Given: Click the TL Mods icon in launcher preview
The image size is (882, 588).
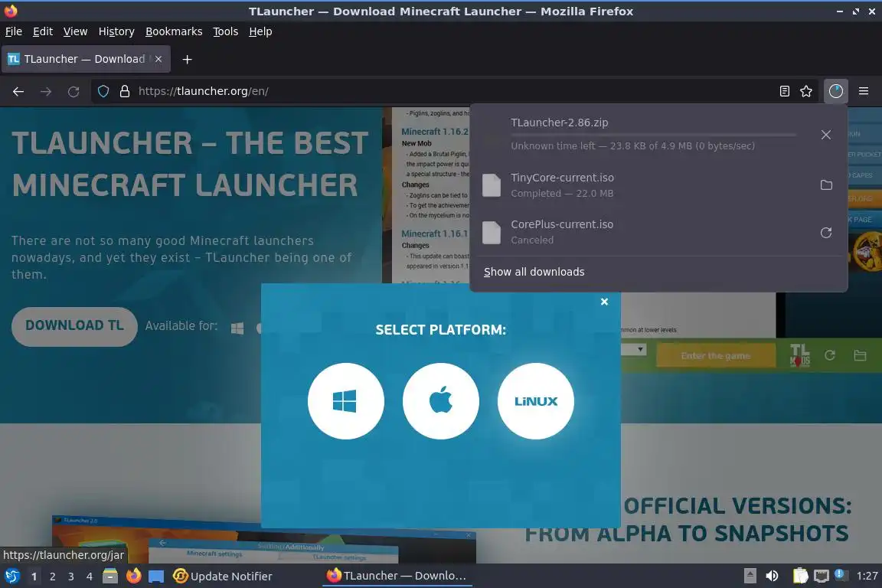Looking at the screenshot, I should (799, 355).
